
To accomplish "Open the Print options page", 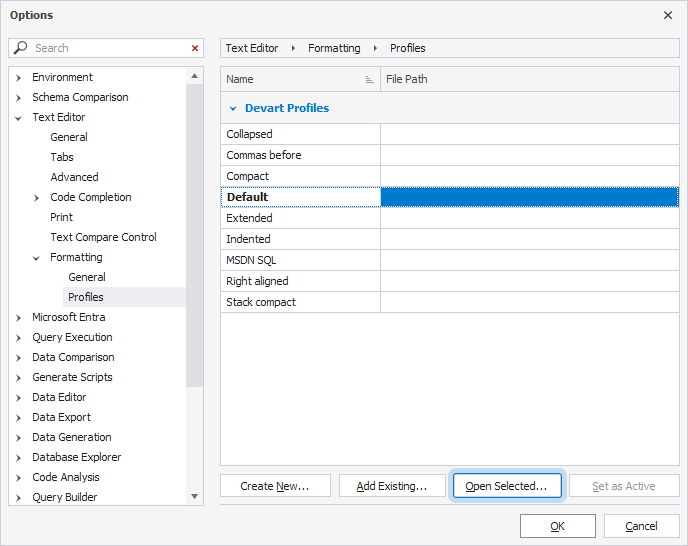I will pos(61,217).
